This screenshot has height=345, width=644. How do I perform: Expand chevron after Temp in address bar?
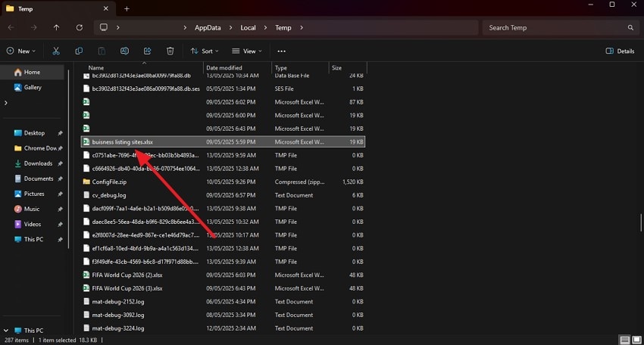coord(302,27)
